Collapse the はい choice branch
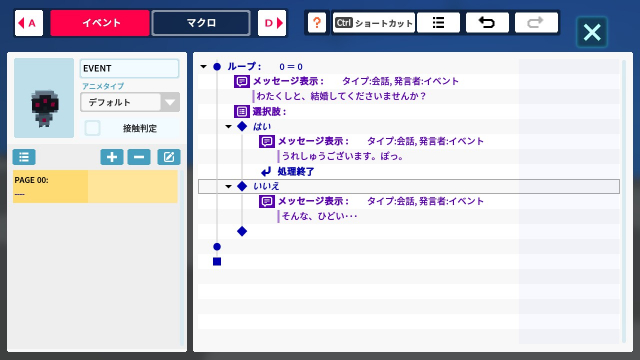The width and height of the screenshot is (640, 360). click(229, 127)
